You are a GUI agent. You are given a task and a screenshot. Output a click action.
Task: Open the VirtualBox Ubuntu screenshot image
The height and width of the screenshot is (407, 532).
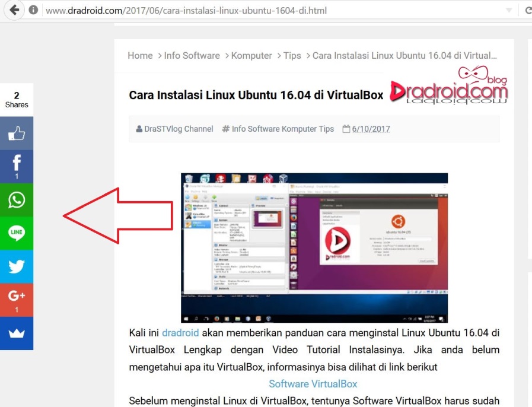pos(314,248)
